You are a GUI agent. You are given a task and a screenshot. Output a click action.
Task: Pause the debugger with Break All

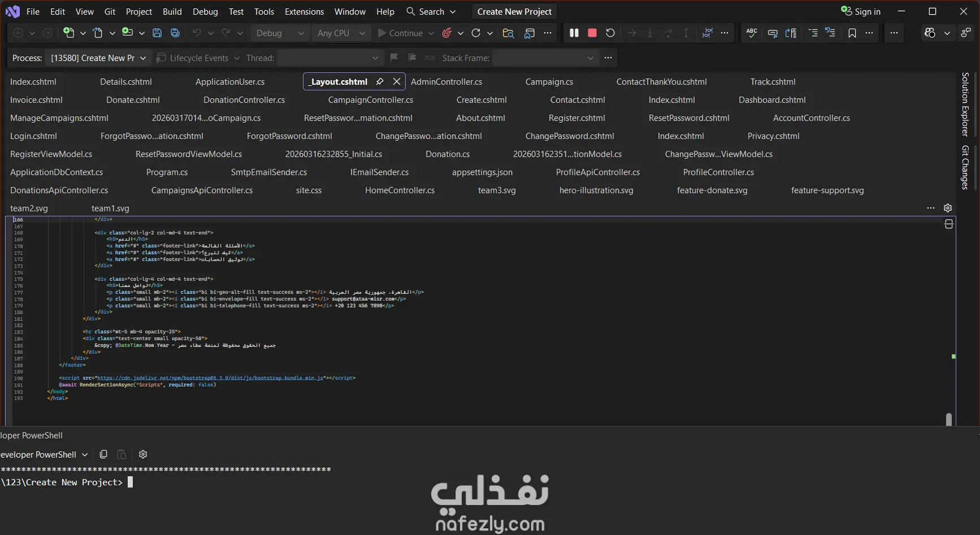(x=574, y=33)
